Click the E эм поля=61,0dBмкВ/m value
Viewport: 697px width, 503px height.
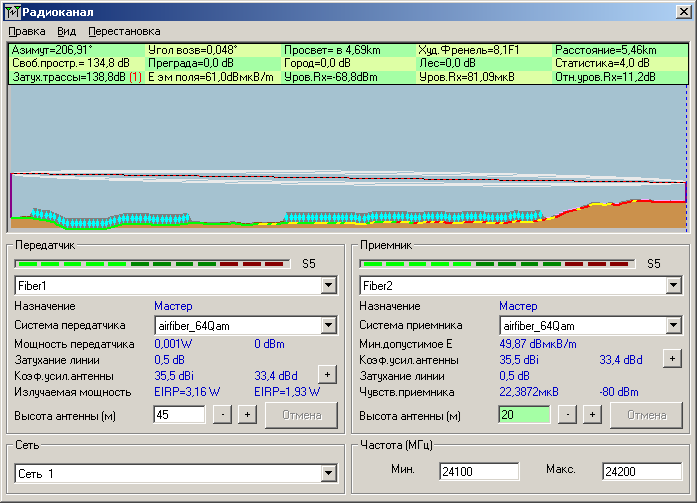(x=211, y=77)
